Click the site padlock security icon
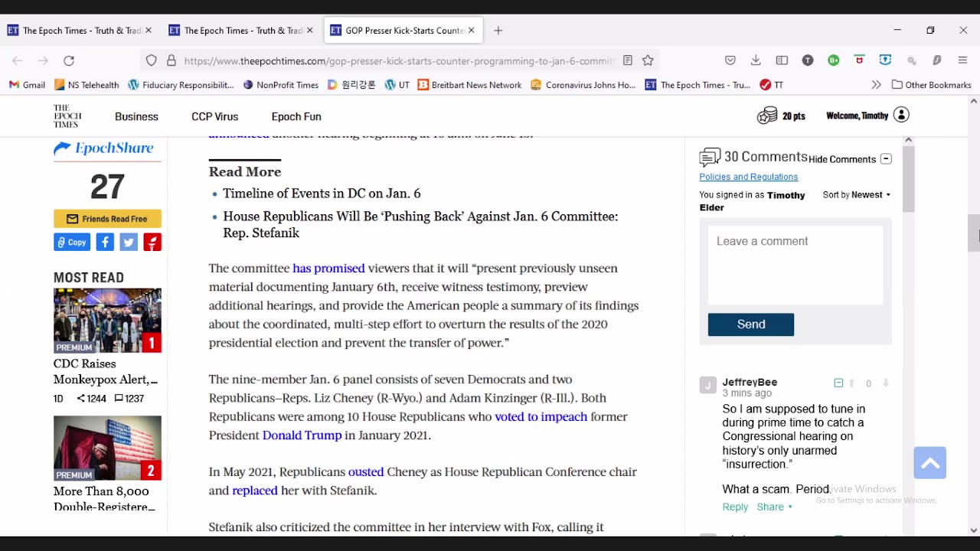This screenshot has width=980, height=551. pos(171,60)
